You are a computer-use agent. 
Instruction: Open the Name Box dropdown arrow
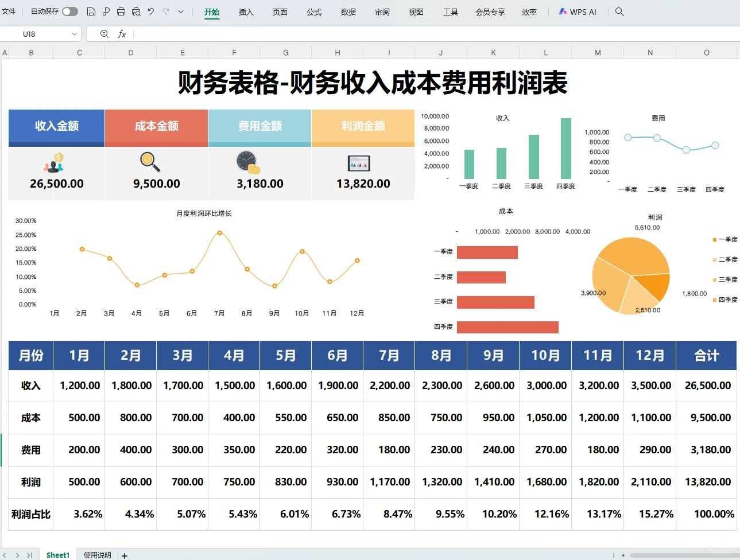point(75,34)
